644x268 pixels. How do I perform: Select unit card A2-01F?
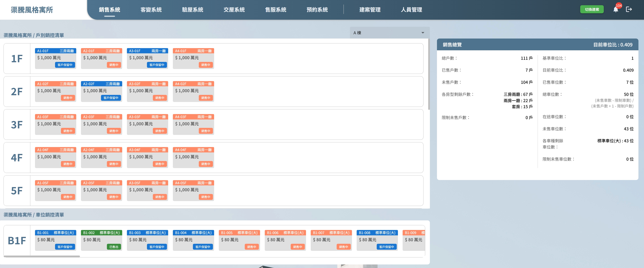pyautogui.click(x=101, y=58)
